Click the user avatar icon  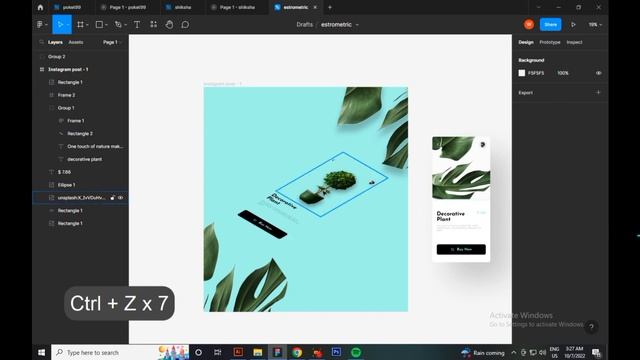[x=529, y=24]
